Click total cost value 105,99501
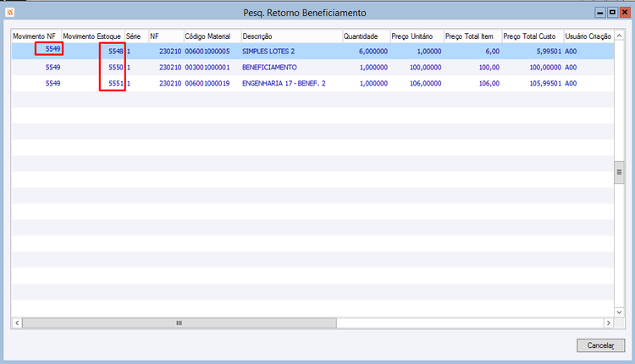This screenshot has height=364, width=635. tap(545, 84)
